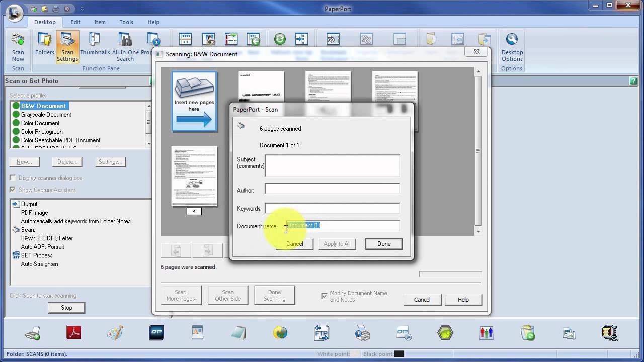644x362 pixels.
Task: Click into the Keywords field
Action: pyautogui.click(x=332, y=208)
